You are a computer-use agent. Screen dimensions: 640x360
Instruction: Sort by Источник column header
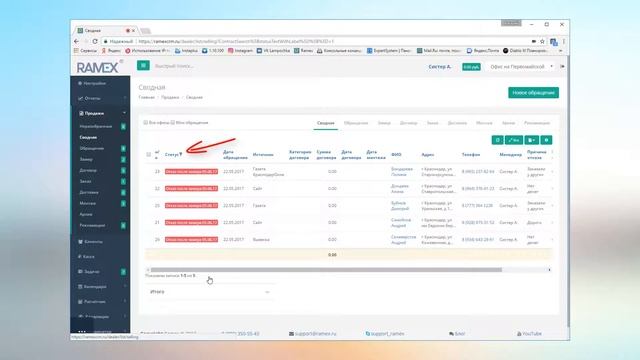click(263, 155)
